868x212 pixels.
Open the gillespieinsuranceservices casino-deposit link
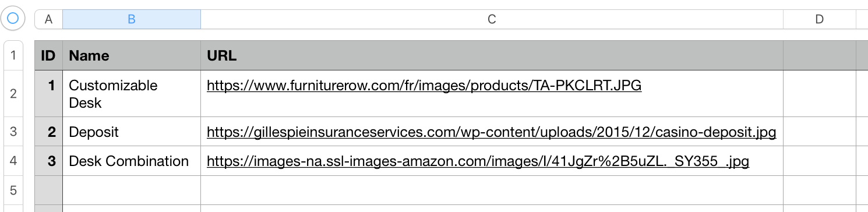click(x=492, y=132)
